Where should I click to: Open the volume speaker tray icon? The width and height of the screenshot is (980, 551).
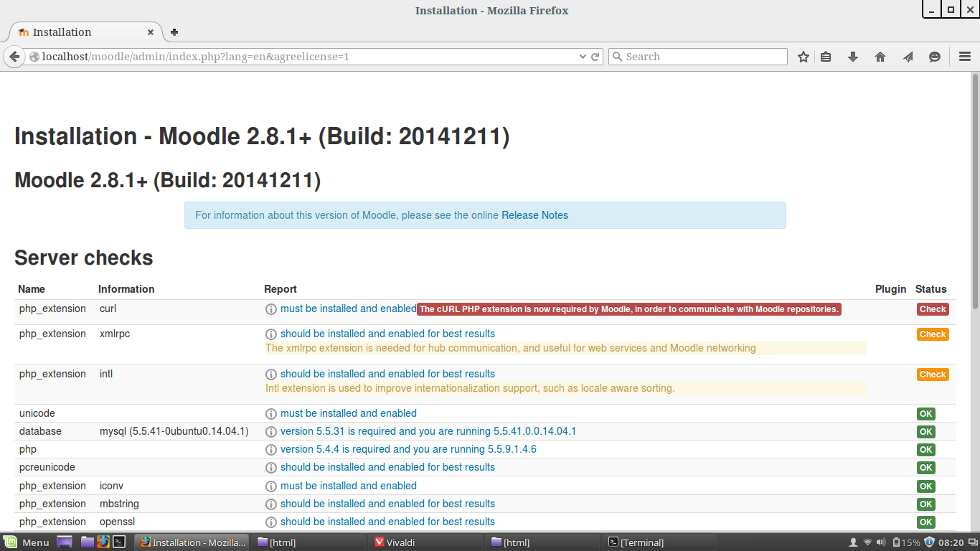click(x=881, y=542)
